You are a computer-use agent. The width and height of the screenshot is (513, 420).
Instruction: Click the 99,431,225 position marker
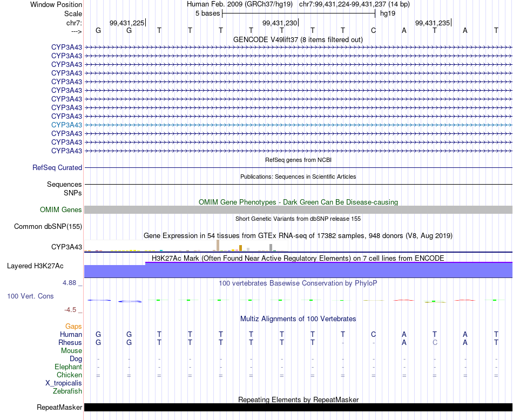point(127,23)
